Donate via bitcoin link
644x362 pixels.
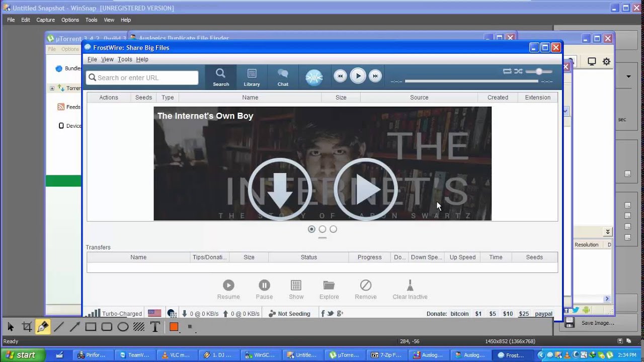point(459,314)
